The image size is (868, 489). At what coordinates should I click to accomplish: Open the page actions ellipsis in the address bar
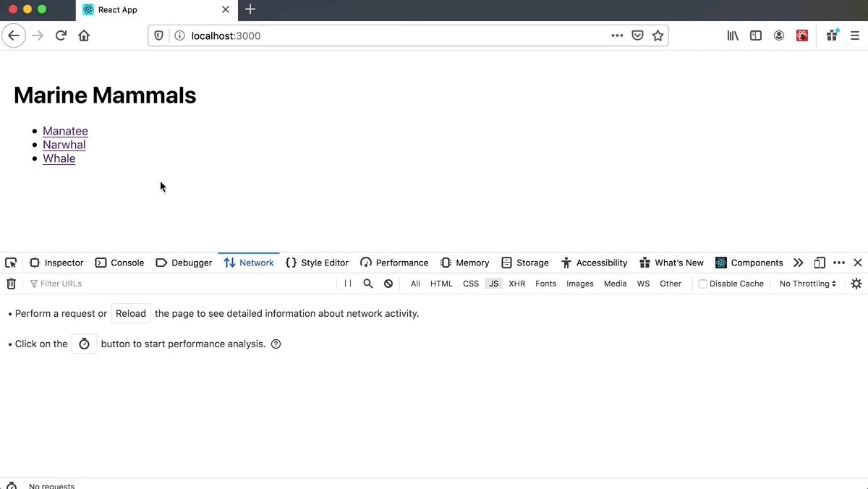(617, 35)
